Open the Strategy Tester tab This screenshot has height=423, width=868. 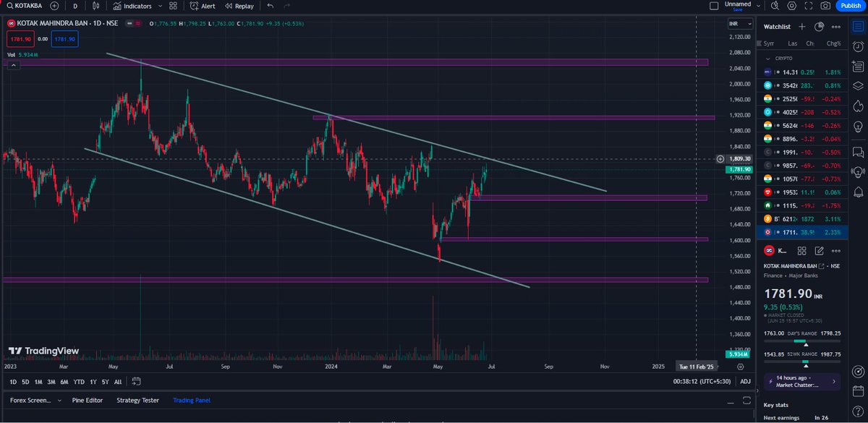tap(137, 400)
